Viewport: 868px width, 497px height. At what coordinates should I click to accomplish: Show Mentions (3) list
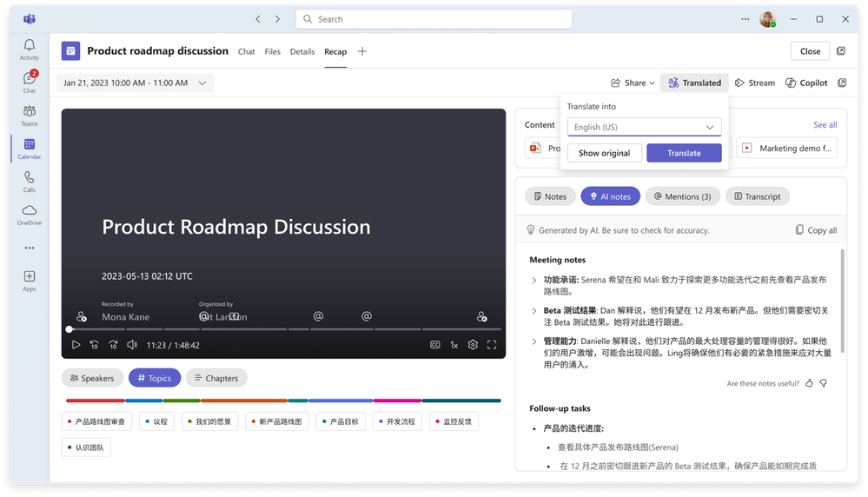(x=682, y=196)
